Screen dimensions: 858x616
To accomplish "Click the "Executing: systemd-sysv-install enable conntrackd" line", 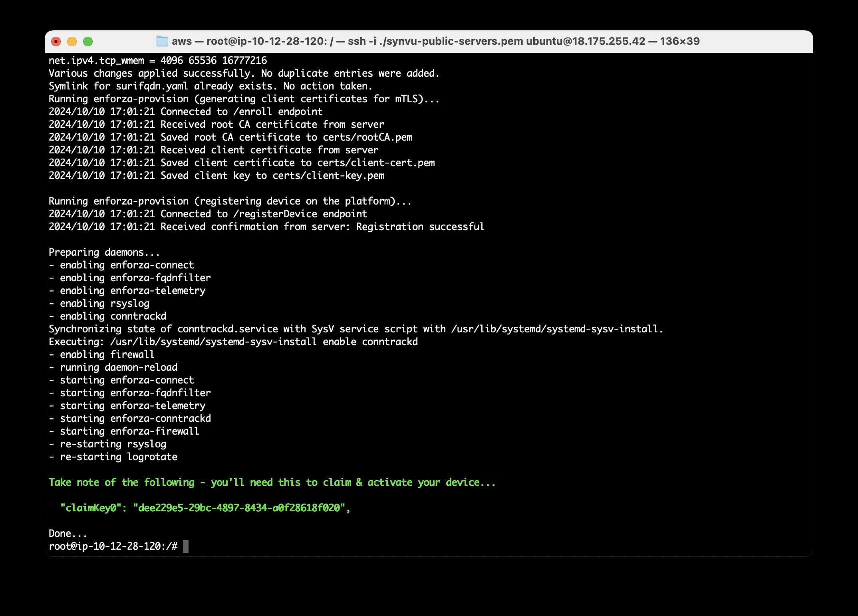I will 233,342.
